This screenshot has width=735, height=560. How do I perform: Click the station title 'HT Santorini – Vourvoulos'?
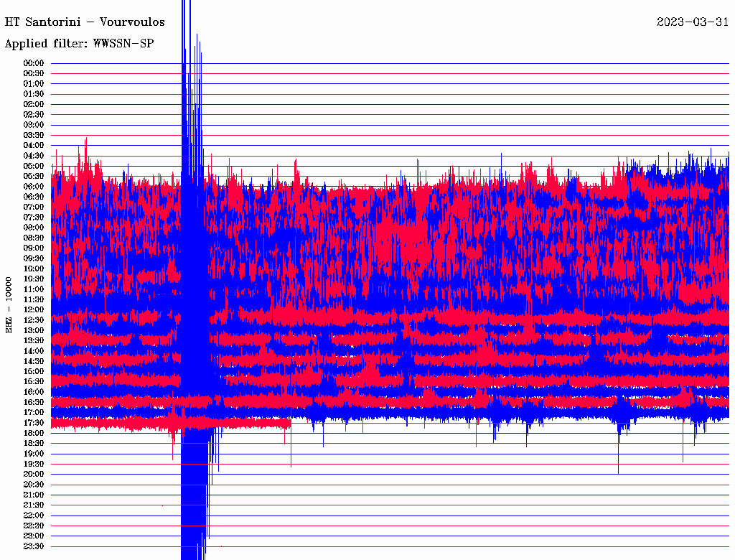85,22
